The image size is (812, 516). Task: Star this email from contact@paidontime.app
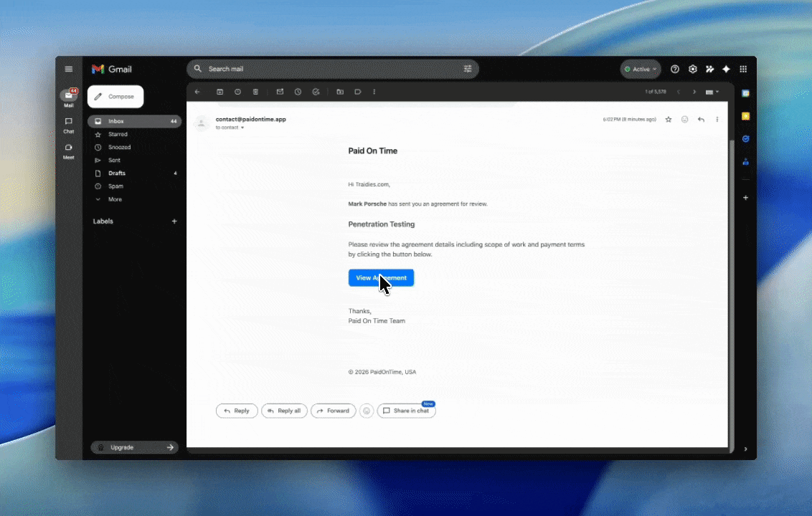(669, 120)
